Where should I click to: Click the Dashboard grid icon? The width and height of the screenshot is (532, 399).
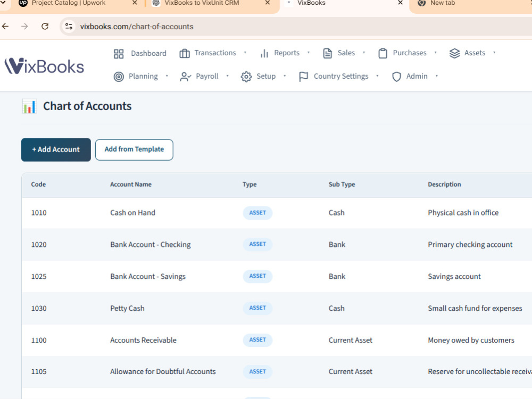(119, 54)
